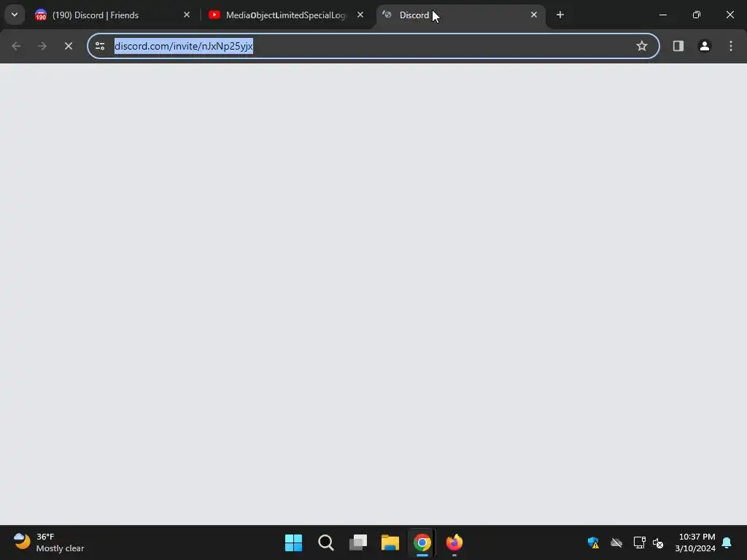The width and height of the screenshot is (747, 560).
Task: Close the Discord Friends tab
Action: (x=187, y=15)
